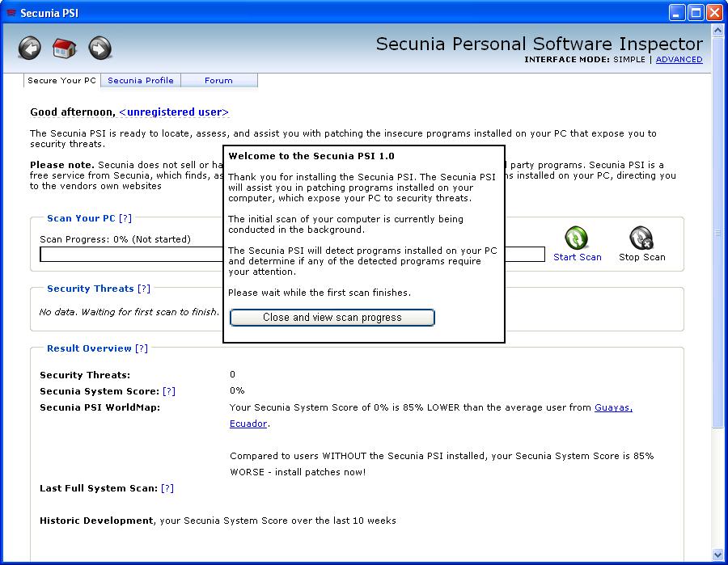Click the vertical scrollbar down arrow
This screenshot has height=565, width=728.
(717, 554)
